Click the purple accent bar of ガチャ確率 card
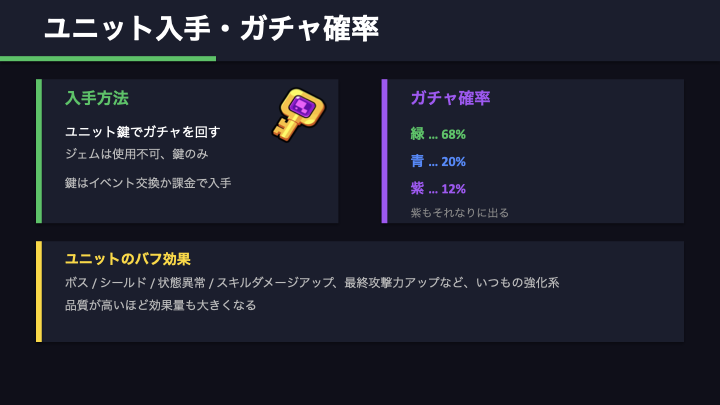 [x=384, y=151]
